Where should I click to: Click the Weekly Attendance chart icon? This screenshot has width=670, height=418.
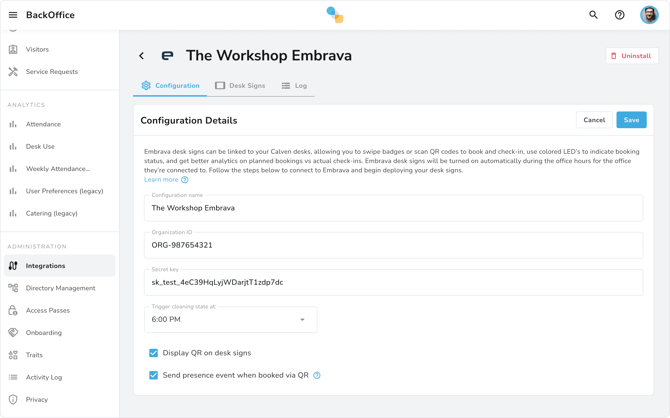tap(13, 168)
